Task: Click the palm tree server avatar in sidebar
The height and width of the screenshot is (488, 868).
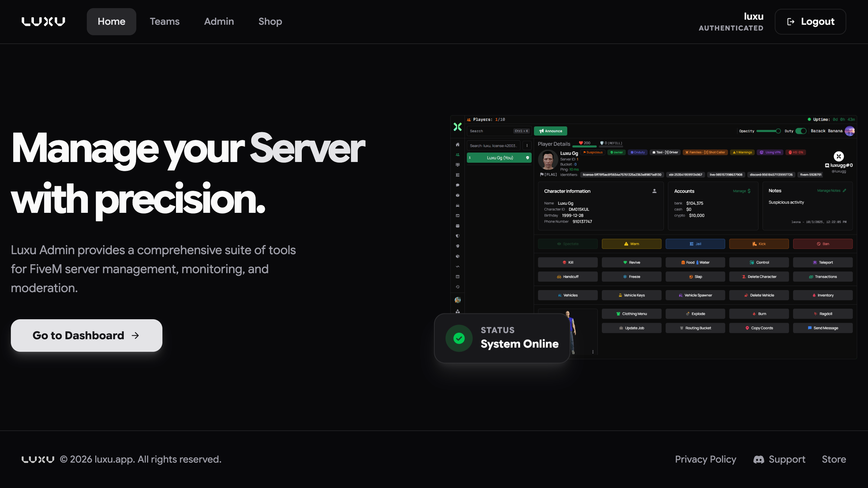Action: click(457, 300)
